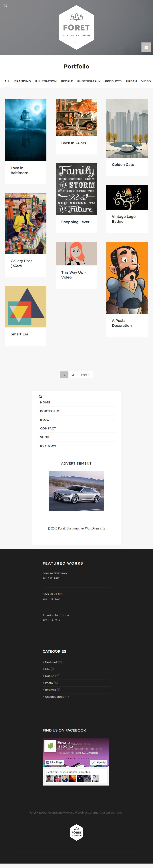The width and height of the screenshot is (153, 868).
Task: Select the PHOTOGRAPHY filter tab
Action: point(89,81)
